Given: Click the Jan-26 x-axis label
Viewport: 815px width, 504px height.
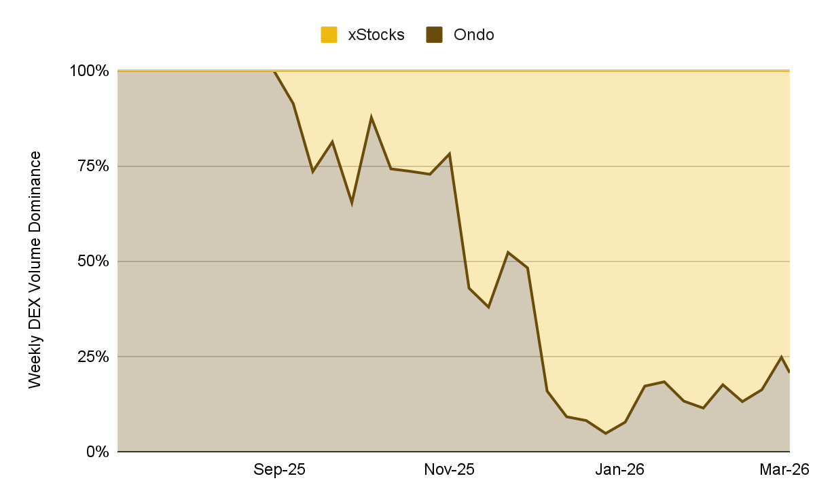Looking at the screenshot, I should click(619, 469).
